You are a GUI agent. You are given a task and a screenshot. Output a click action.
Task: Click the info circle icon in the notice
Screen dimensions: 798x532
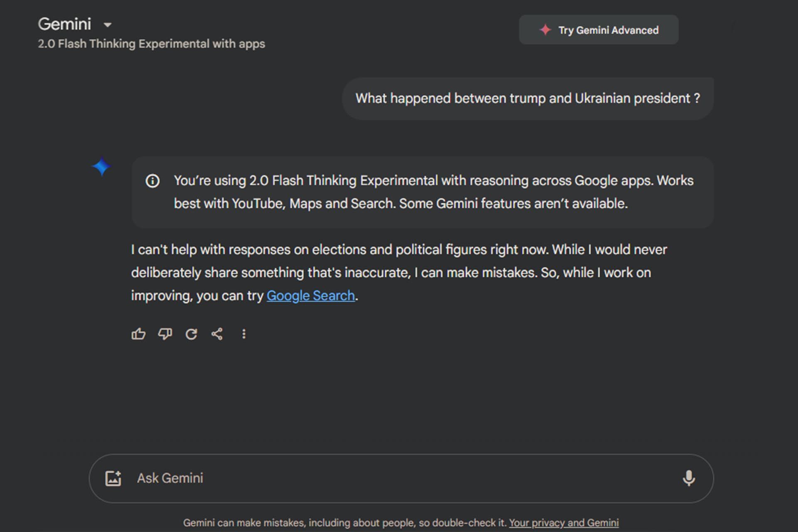coord(153,181)
